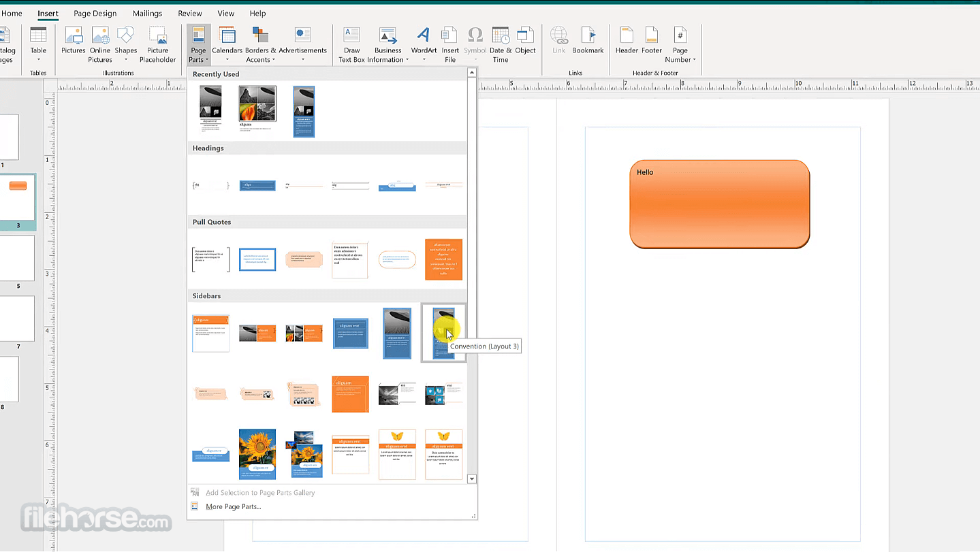Expand the Table dropdown arrow
Image resolution: width=980 pixels, height=552 pixels.
click(x=38, y=60)
